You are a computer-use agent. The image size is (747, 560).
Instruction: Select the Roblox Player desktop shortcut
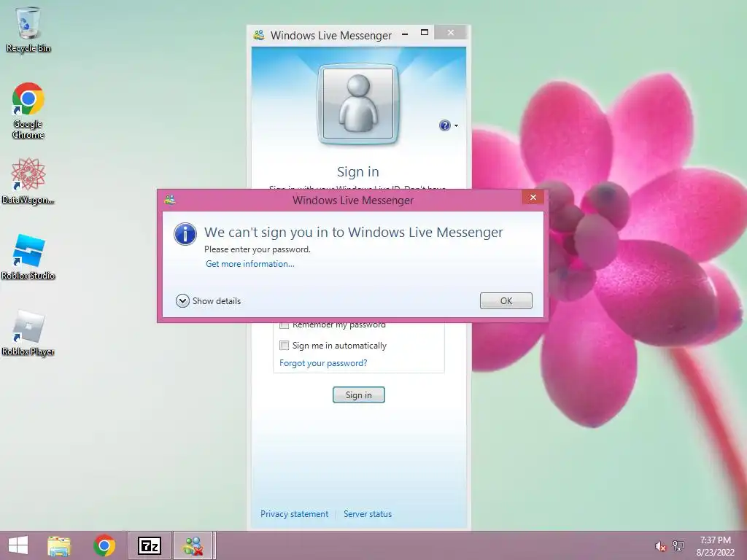tap(28, 333)
